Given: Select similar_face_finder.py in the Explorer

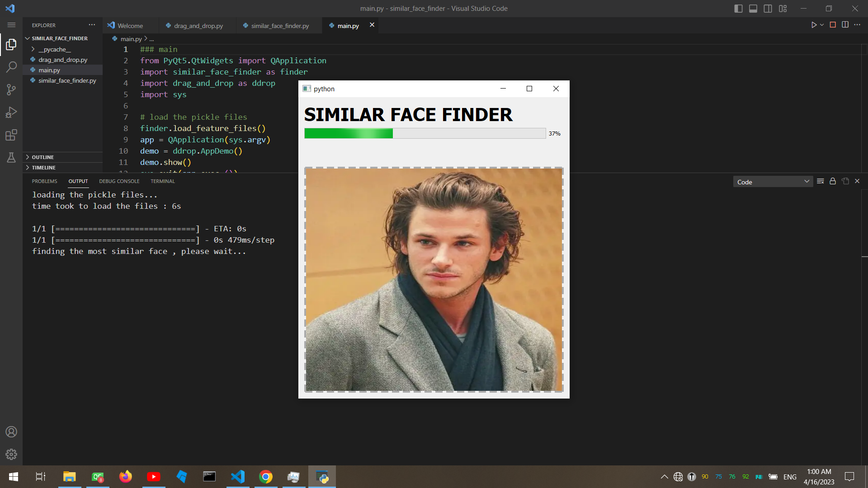Looking at the screenshot, I should pyautogui.click(x=66, y=80).
